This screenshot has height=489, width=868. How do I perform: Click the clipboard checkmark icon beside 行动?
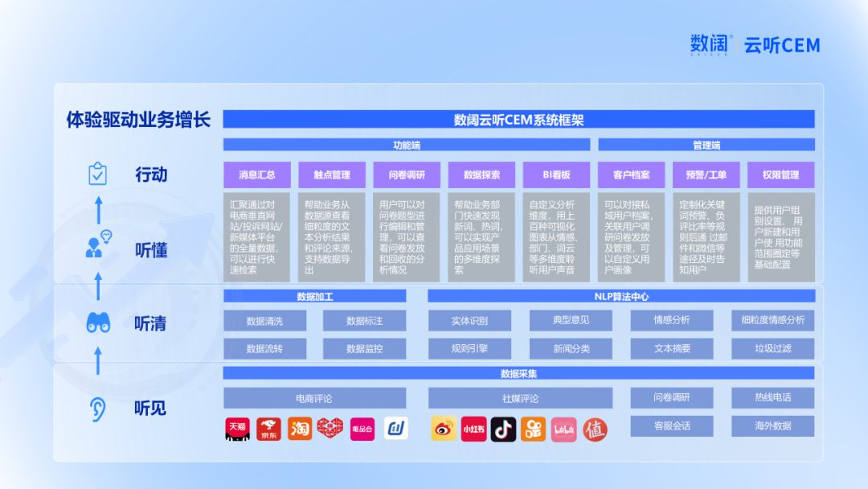coord(97,174)
